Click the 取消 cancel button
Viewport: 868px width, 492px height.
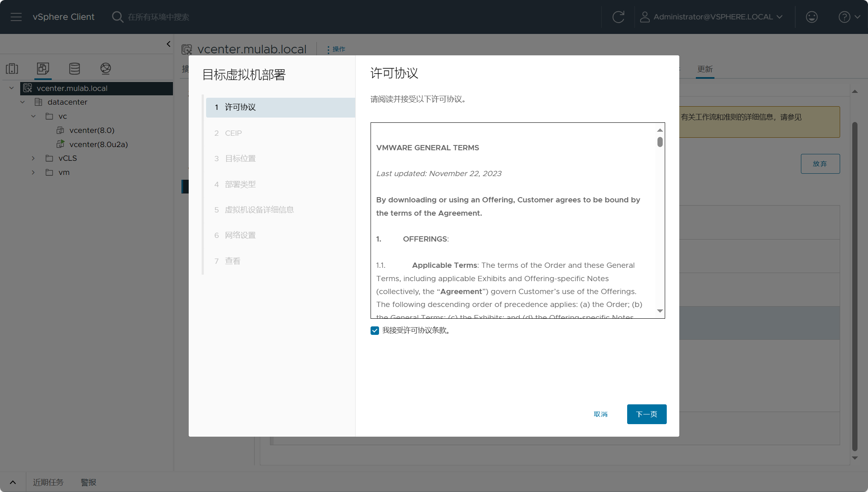click(600, 414)
